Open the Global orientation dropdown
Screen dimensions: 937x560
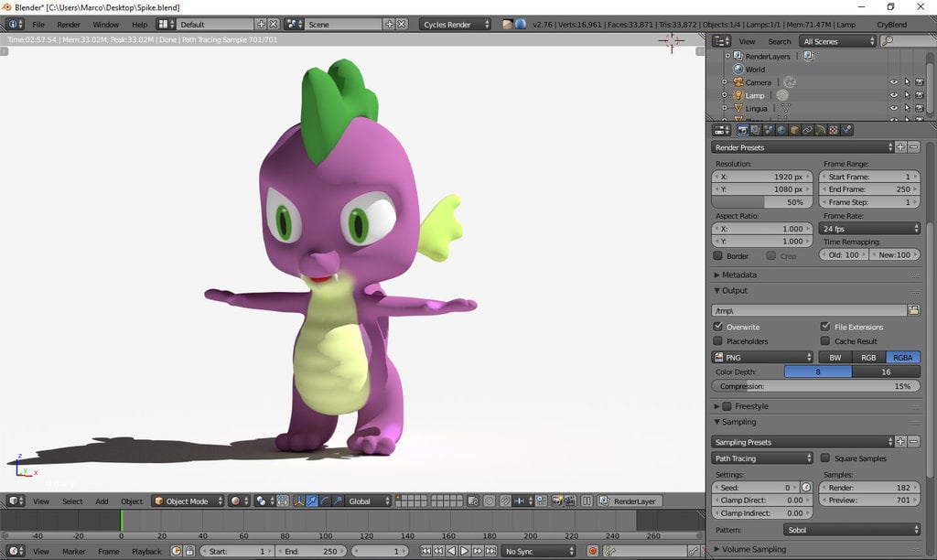click(369, 501)
